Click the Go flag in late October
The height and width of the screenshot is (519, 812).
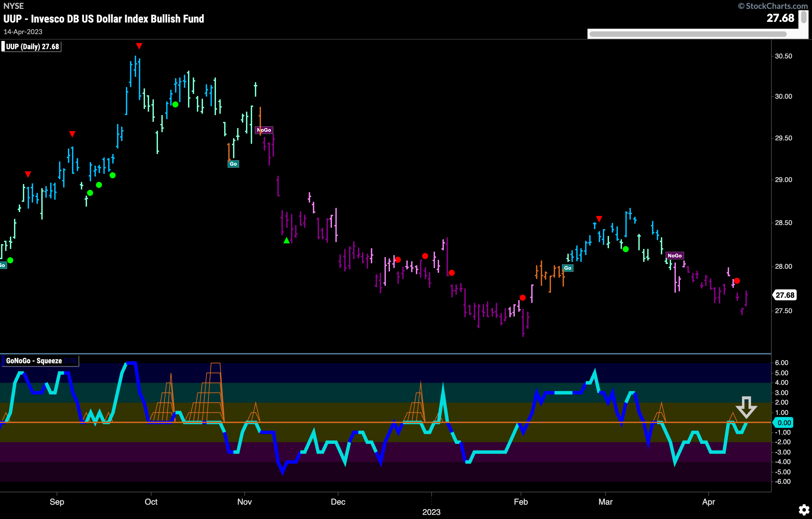(233, 164)
